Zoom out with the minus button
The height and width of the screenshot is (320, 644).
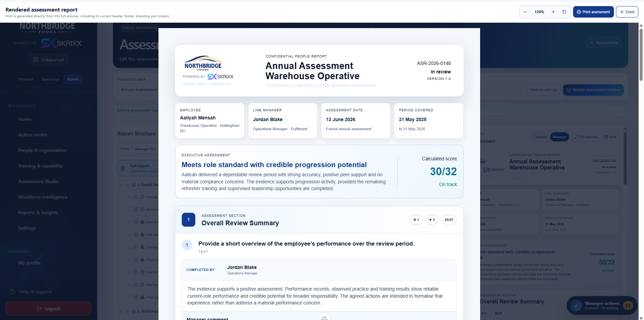tap(525, 12)
